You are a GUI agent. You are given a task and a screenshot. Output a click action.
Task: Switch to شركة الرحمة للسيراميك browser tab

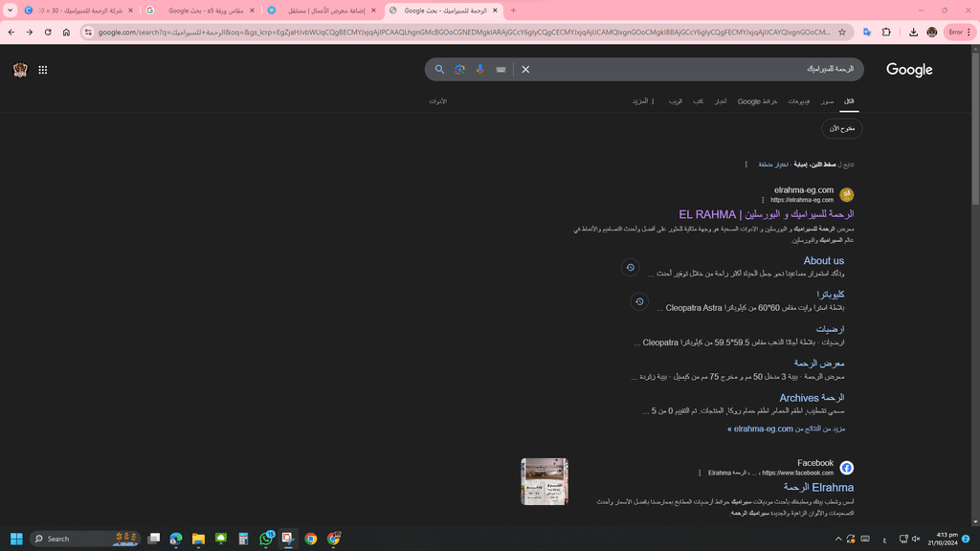[79, 11]
